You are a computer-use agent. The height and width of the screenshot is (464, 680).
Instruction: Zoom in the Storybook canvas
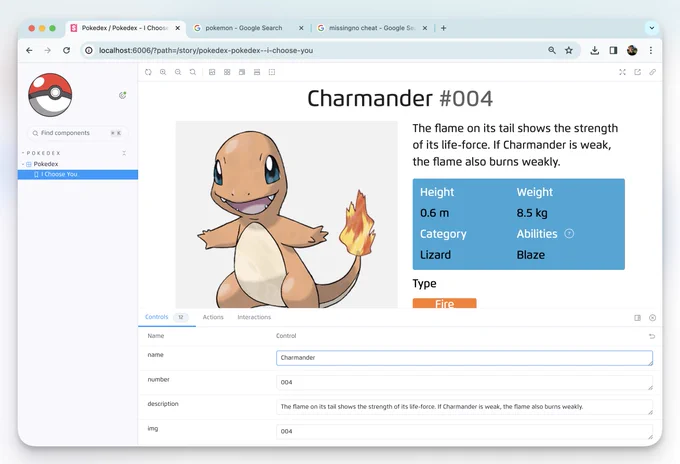[163, 72]
